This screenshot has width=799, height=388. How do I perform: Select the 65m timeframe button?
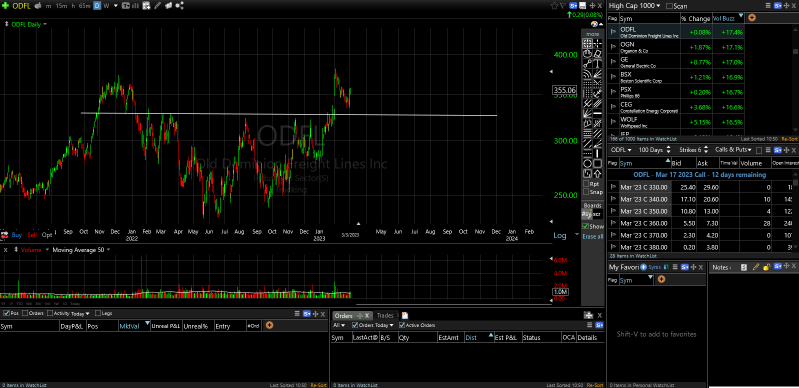click(x=85, y=6)
